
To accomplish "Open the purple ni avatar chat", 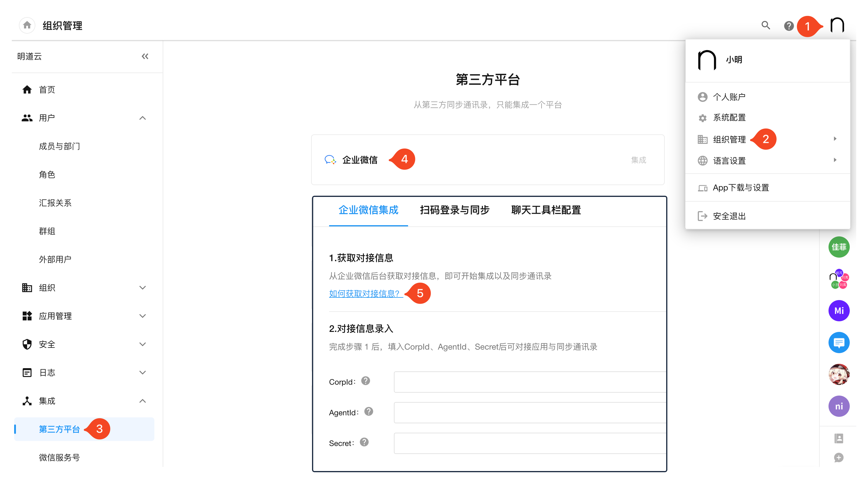I will pos(839,406).
